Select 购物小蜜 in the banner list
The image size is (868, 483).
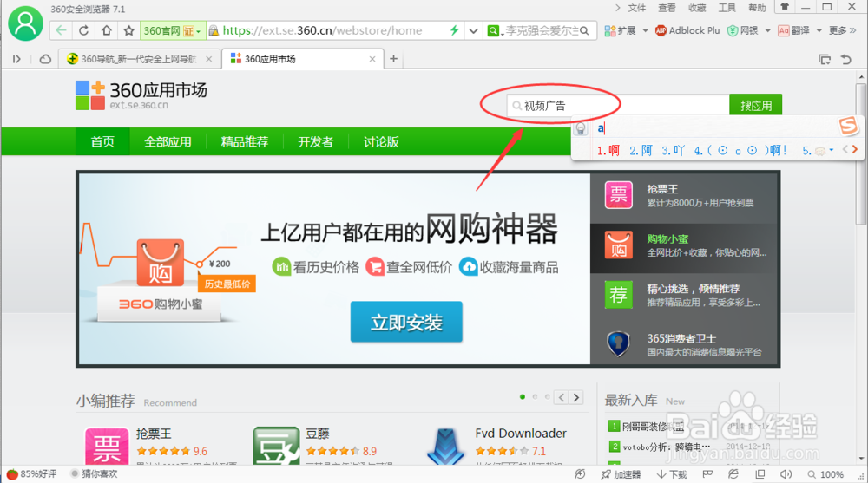684,248
